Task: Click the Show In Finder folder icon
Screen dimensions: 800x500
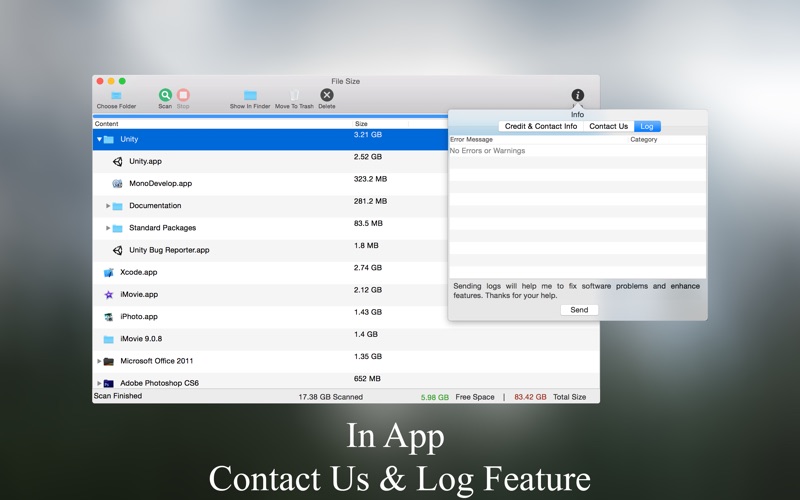Action: pos(250,95)
